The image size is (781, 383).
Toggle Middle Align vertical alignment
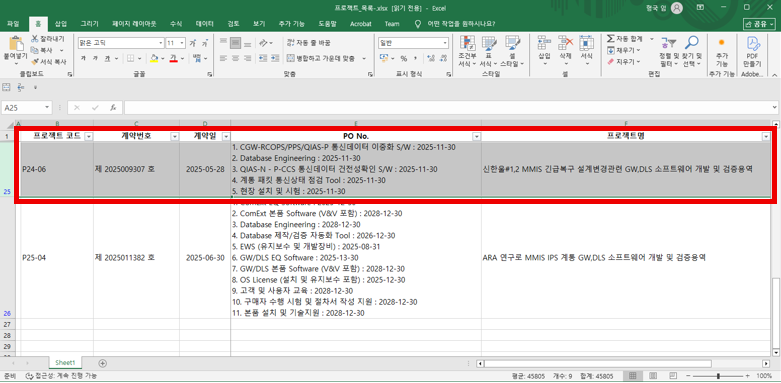click(x=235, y=43)
